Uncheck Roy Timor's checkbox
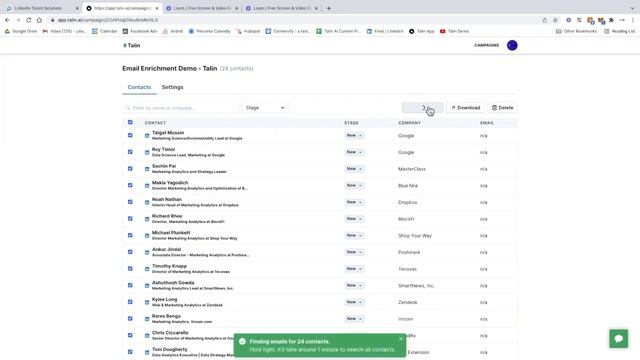Screen dimensions: 640x360 click(x=130, y=152)
